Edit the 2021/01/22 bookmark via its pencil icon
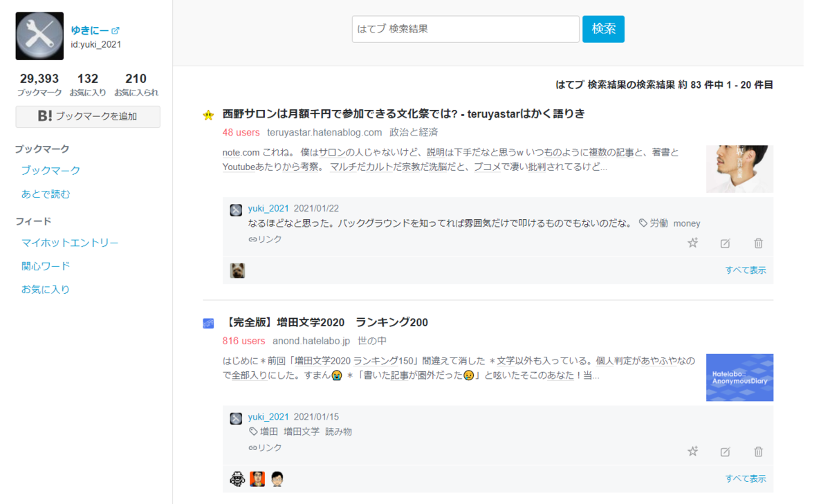Image resolution: width=830 pixels, height=504 pixels. coord(725,243)
